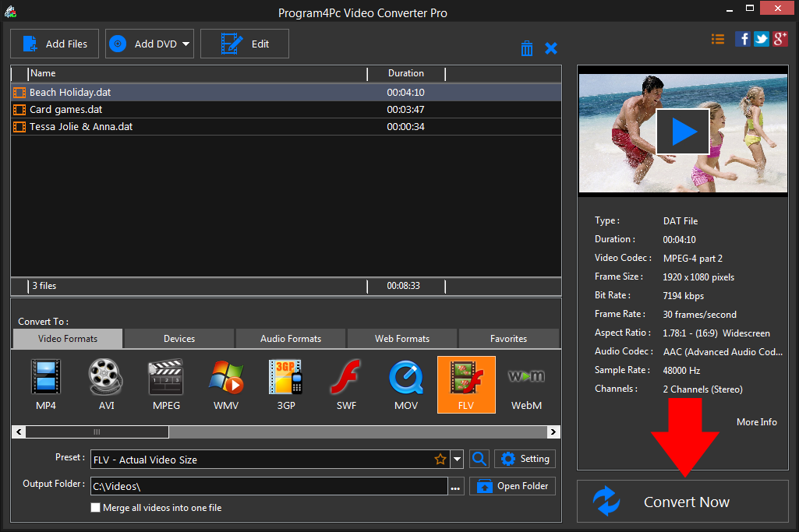Select the FLV format icon
This screenshot has height=532, width=799.
coord(466,384)
